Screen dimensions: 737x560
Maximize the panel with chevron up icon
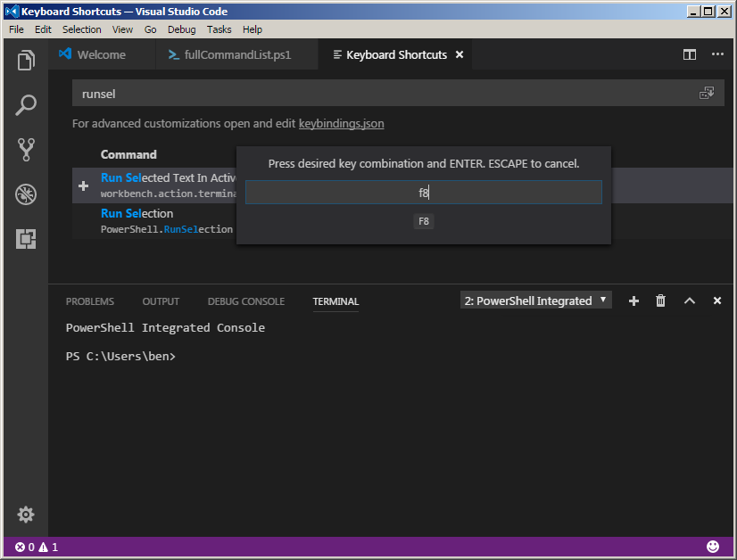690,301
